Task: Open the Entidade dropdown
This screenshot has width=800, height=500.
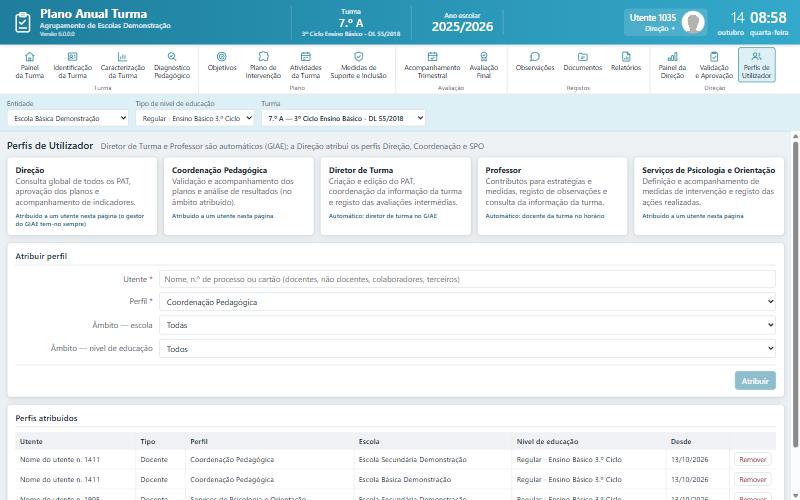Action: tap(68, 118)
